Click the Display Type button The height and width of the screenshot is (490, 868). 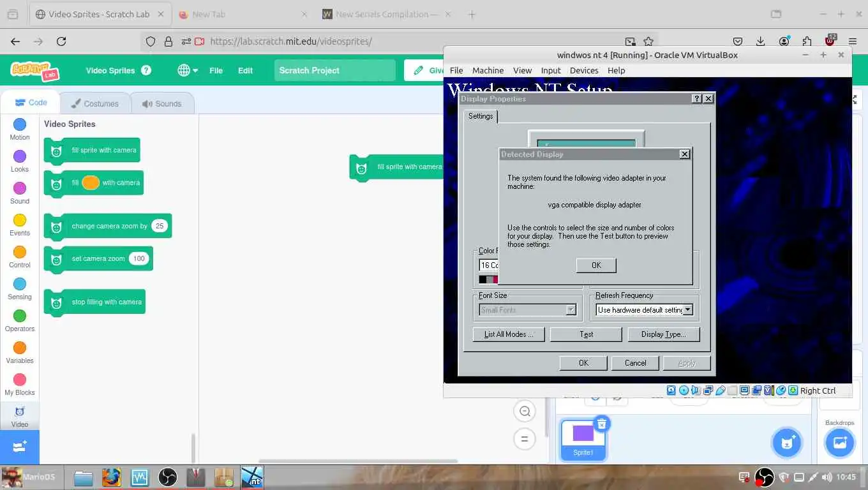point(664,334)
